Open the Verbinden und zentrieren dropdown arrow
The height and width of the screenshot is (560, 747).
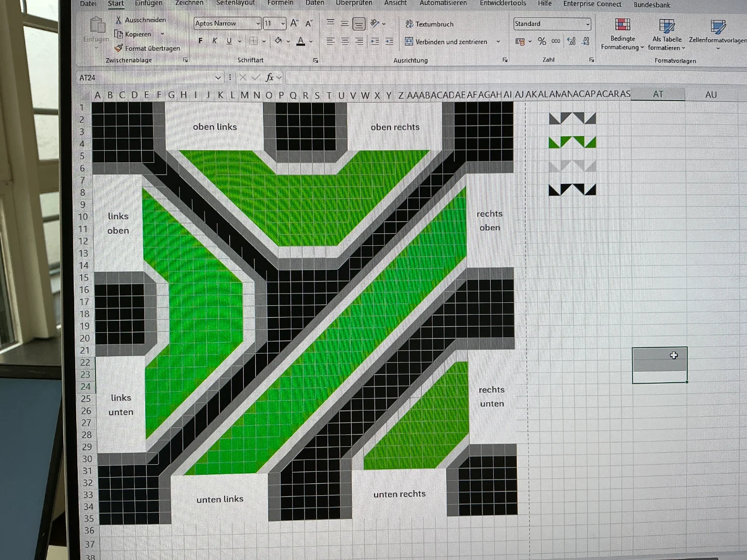click(499, 41)
